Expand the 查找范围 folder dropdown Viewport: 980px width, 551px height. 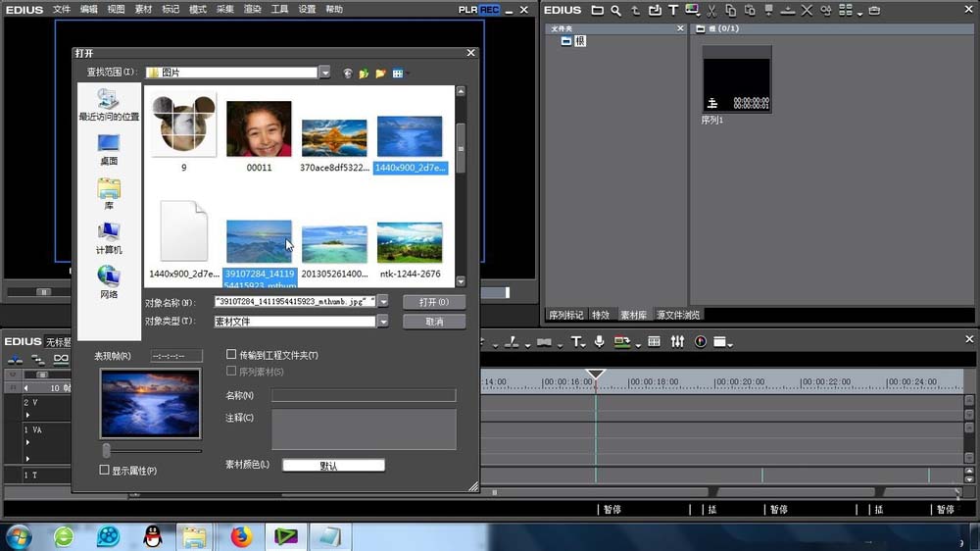coord(325,73)
